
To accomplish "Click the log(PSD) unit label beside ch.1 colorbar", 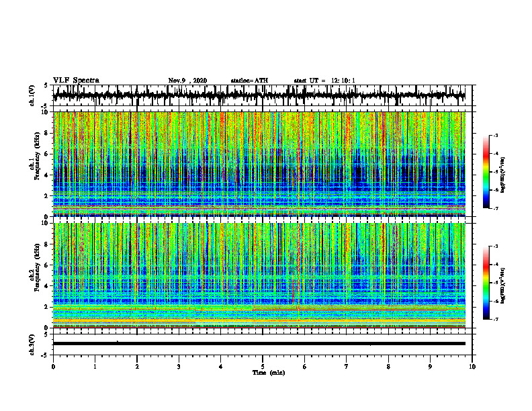I will (504, 175).
